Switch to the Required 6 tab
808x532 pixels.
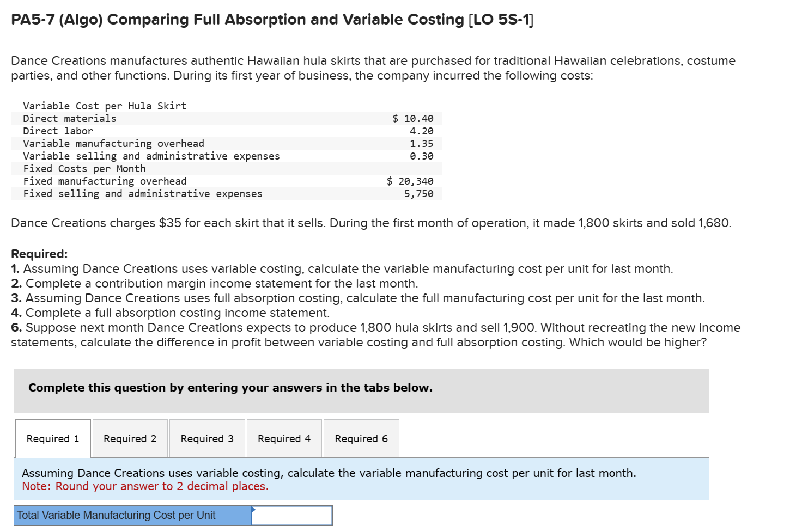click(361, 438)
